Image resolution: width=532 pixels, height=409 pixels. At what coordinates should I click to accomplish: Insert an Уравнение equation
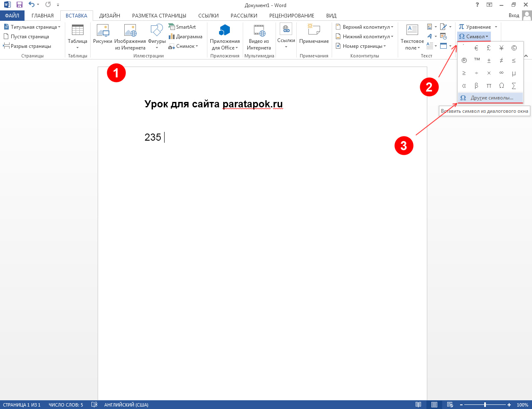(475, 27)
